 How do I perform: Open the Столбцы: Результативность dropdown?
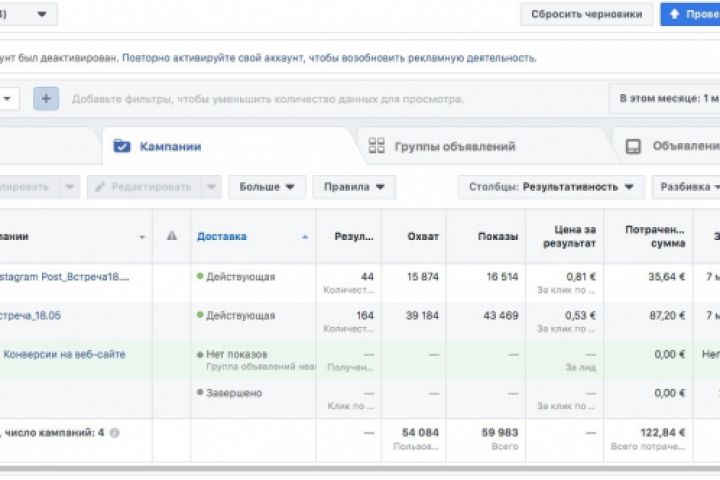pyautogui.click(x=551, y=187)
